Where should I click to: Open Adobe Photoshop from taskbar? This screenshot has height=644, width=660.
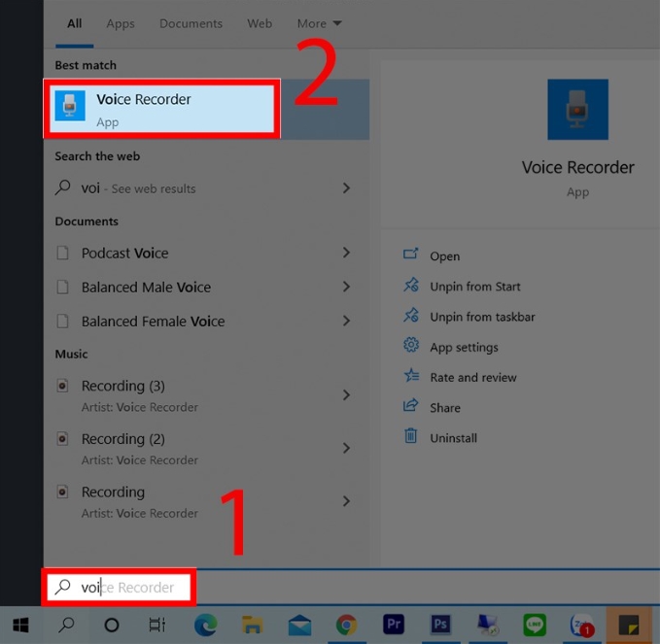(x=440, y=625)
